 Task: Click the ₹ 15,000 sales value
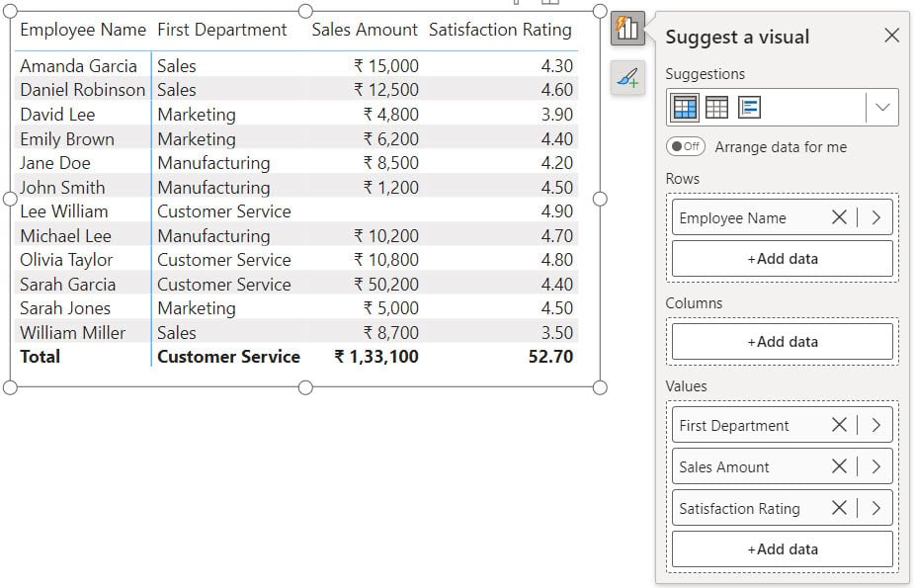click(386, 66)
